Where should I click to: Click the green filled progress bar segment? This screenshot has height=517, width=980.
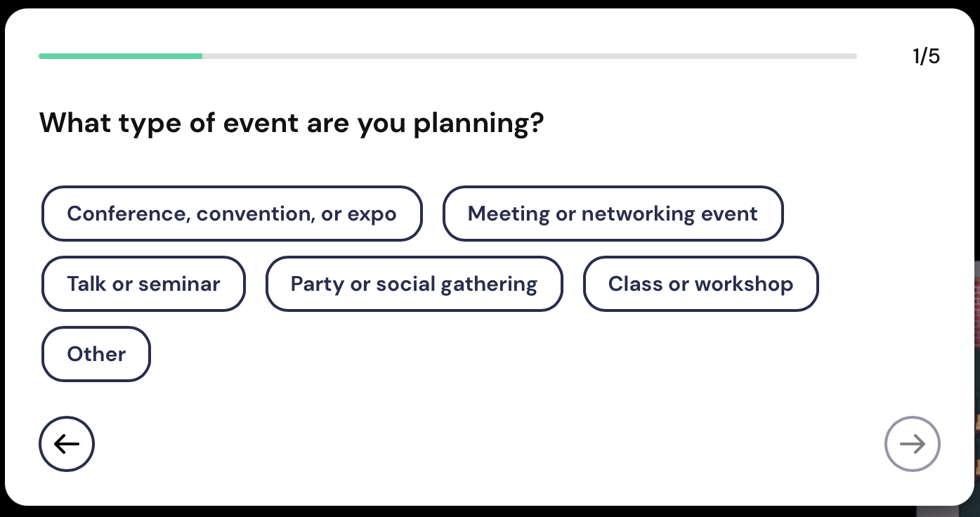pos(120,56)
